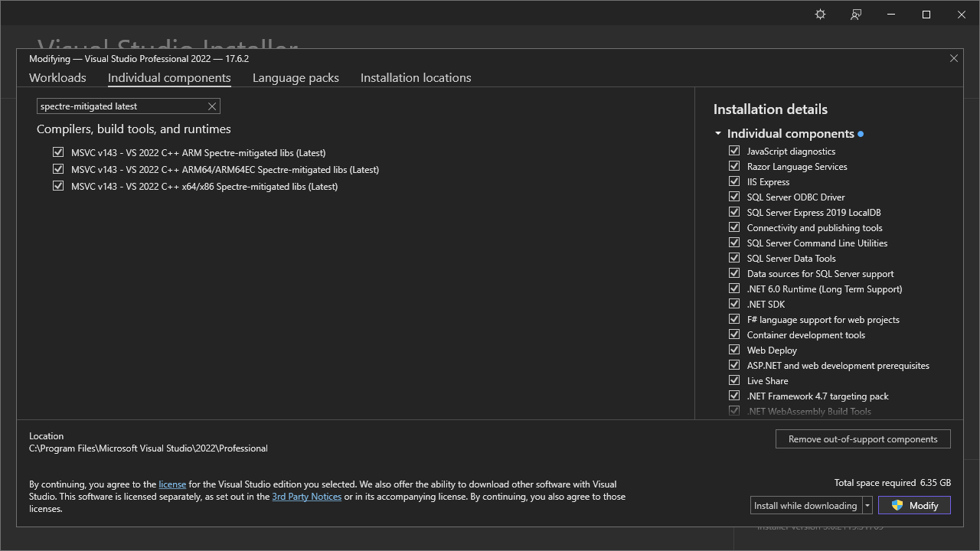Viewport: 980px width, 551px height.
Task: Open the 3rd Party Notices link
Action: [x=306, y=496]
